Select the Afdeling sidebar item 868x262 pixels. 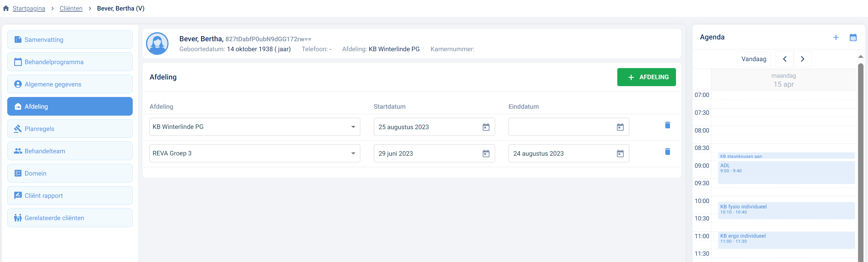point(70,106)
